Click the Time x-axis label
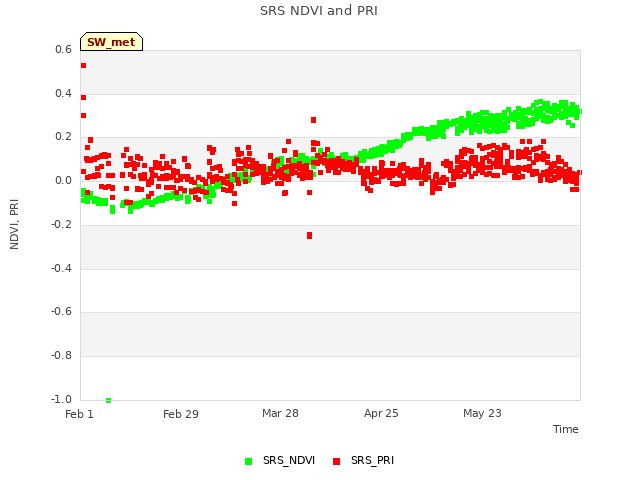This screenshot has width=640, height=480. coord(565,429)
